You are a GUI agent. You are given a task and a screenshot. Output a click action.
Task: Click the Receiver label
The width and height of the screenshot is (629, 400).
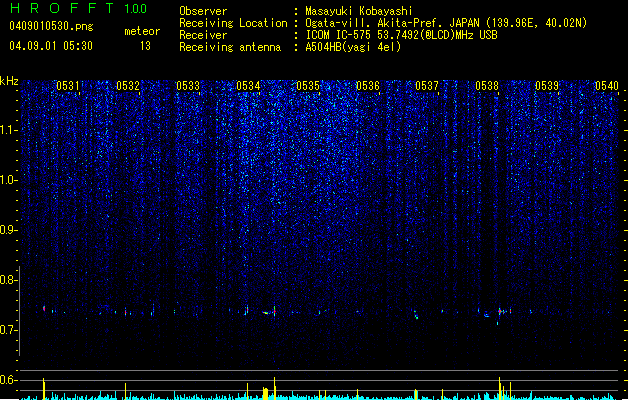point(203,35)
